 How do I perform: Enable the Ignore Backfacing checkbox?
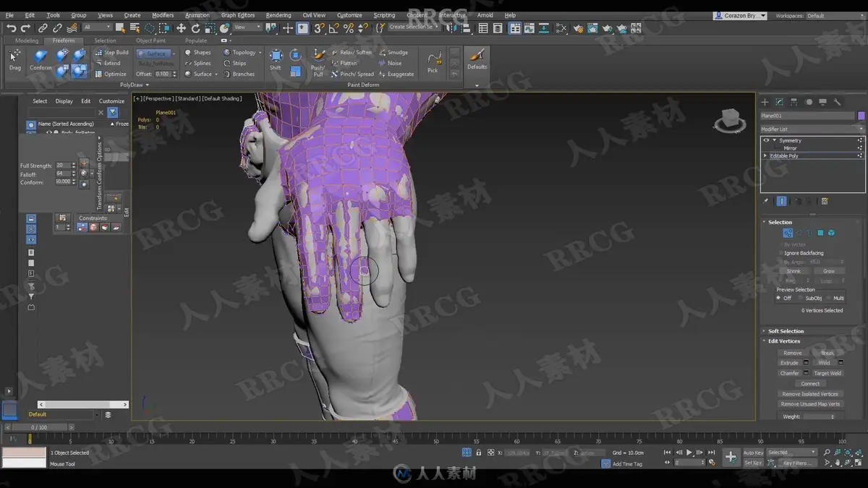tap(782, 253)
